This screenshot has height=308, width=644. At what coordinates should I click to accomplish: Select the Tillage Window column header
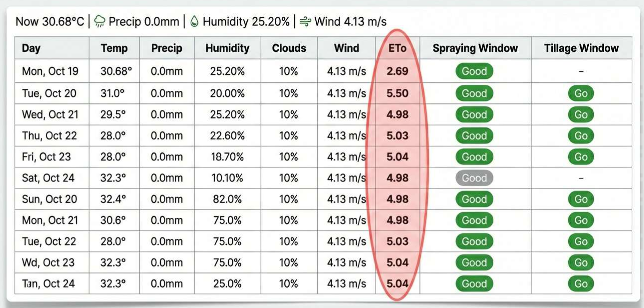tap(581, 48)
